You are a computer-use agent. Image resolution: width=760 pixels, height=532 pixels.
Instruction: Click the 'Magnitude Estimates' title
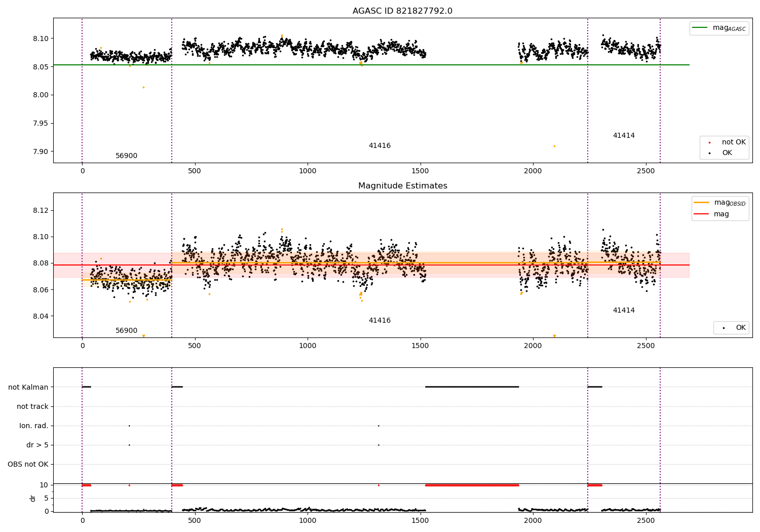pyautogui.click(x=402, y=186)
